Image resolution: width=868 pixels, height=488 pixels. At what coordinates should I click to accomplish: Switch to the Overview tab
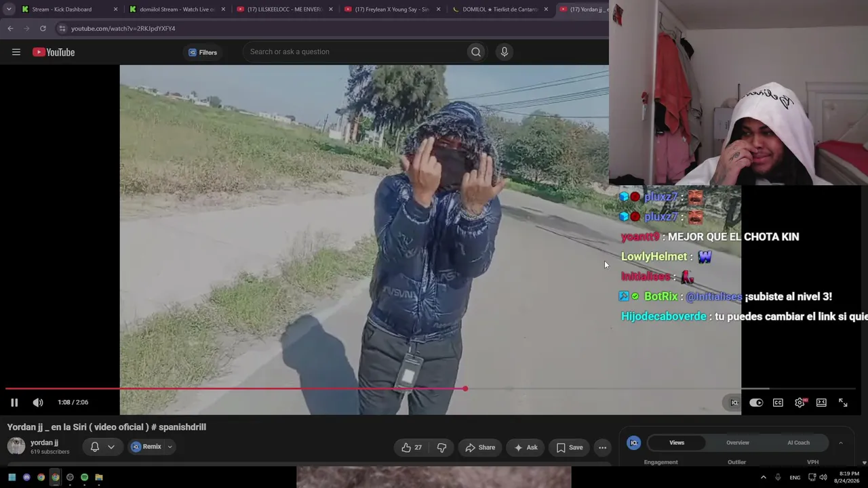pos(738,443)
